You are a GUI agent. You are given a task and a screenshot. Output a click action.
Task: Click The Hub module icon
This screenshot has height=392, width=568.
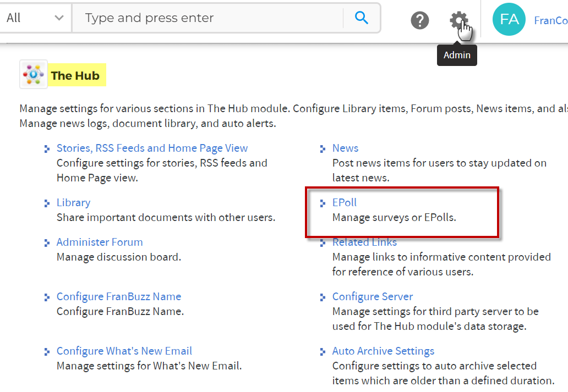point(34,75)
